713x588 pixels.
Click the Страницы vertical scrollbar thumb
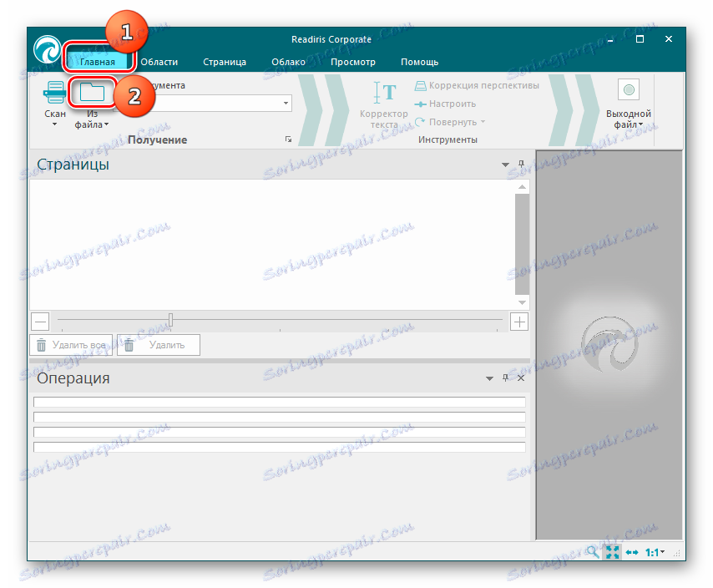522,244
